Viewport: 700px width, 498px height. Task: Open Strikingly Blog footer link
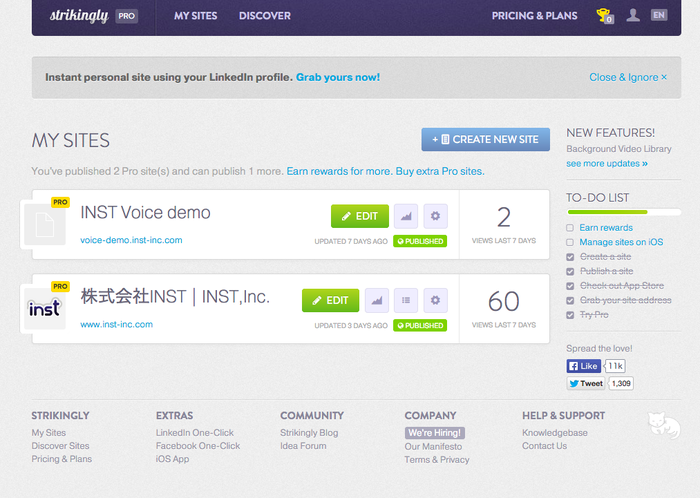tap(309, 433)
